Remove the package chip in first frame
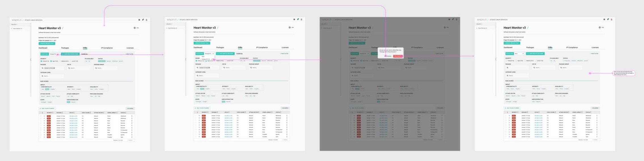Viewport: 644px width, 161px height. [x=54, y=68]
